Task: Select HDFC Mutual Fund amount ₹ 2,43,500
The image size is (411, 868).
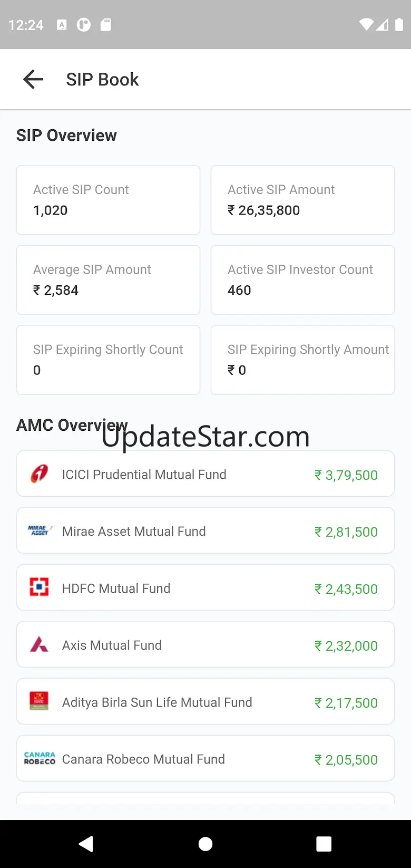Action: [346, 589]
